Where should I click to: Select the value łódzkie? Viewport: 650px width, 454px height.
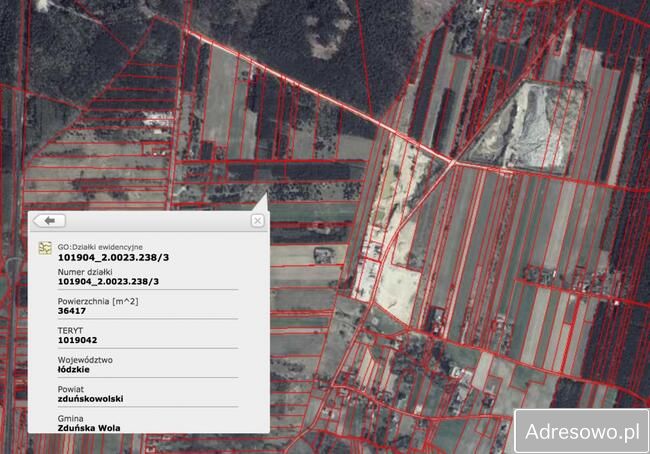click(73, 369)
